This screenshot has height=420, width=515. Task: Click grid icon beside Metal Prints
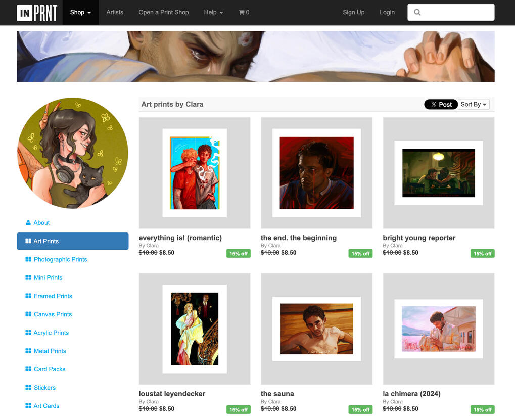coord(28,351)
